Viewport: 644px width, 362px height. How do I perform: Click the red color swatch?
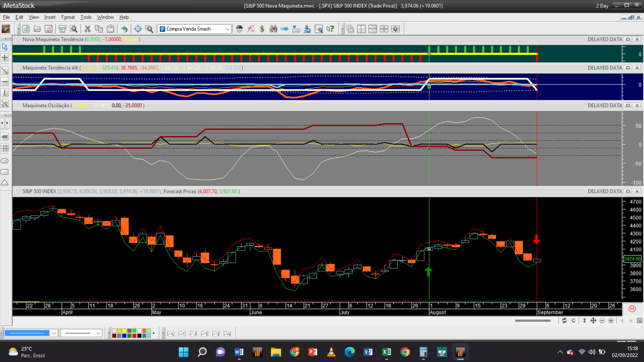(x=134, y=336)
